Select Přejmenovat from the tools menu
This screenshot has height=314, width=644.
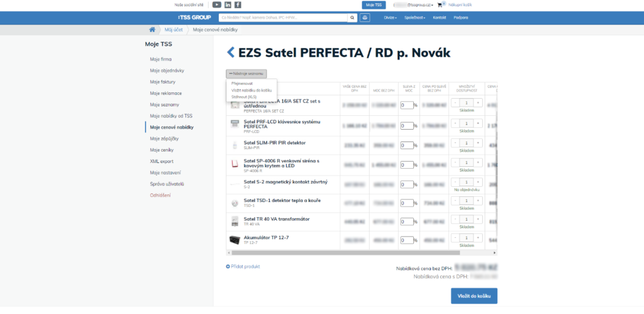click(241, 84)
